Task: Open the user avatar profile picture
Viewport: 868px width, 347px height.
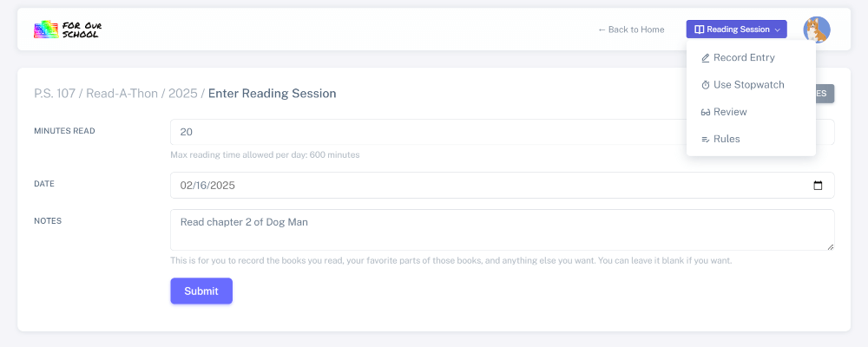Action: coord(816,29)
